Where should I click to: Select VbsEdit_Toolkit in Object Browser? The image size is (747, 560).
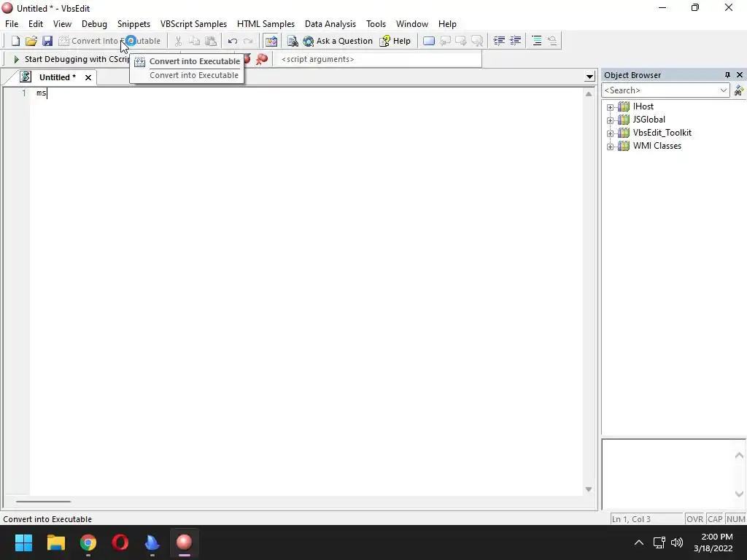click(x=662, y=133)
